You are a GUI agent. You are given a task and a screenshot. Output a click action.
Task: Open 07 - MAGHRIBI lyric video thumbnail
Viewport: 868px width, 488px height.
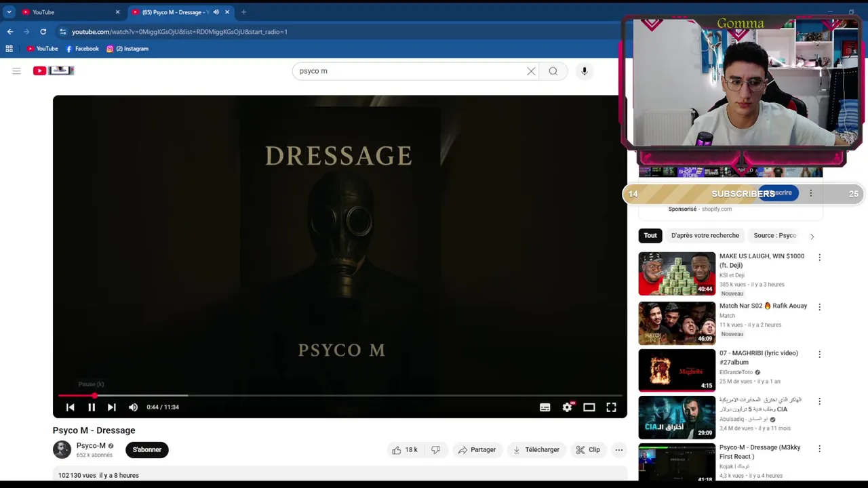click(x=677, y=370)
